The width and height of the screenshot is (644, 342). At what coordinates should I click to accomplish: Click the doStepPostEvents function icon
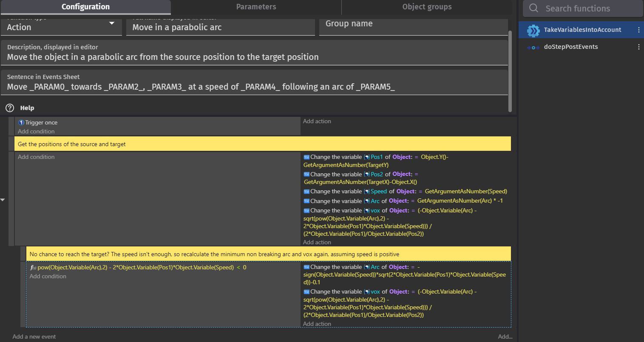click(533, 47)
